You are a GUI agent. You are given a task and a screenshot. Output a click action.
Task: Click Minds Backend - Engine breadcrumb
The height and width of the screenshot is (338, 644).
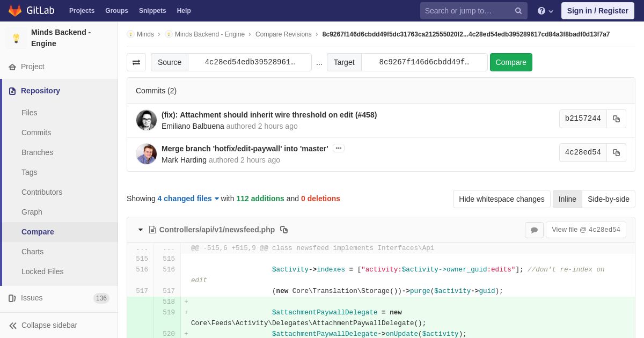point(210,34)
